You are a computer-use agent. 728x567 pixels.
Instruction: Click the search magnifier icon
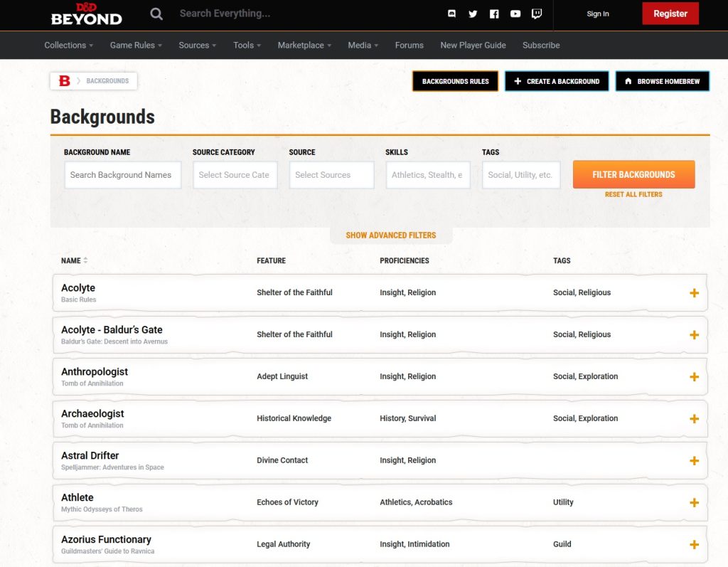[x=156, y=14]
